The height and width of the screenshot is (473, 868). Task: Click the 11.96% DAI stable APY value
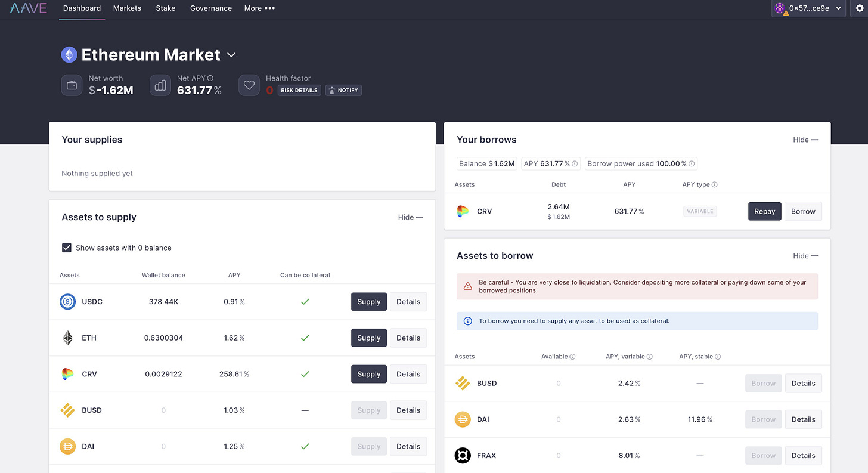(x=700, y=419)
